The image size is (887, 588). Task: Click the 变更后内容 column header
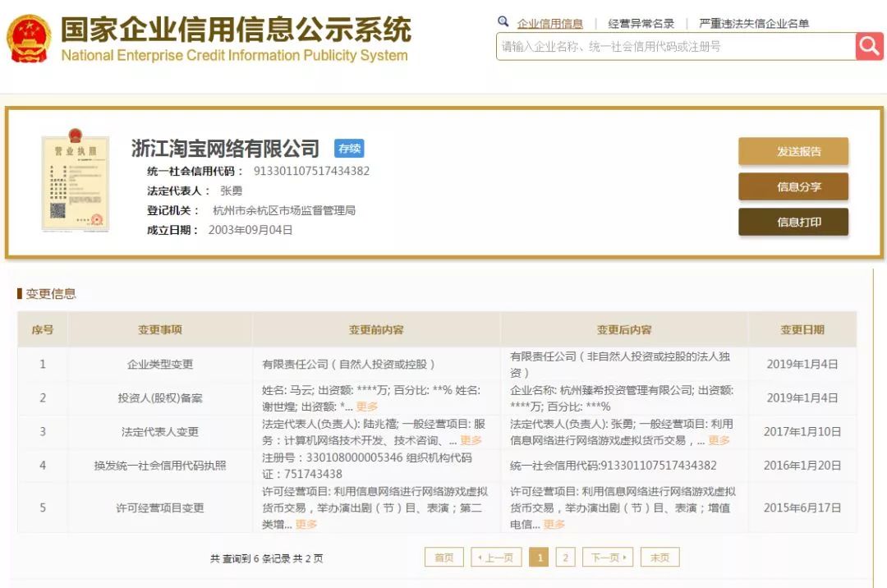coord(624,329)
